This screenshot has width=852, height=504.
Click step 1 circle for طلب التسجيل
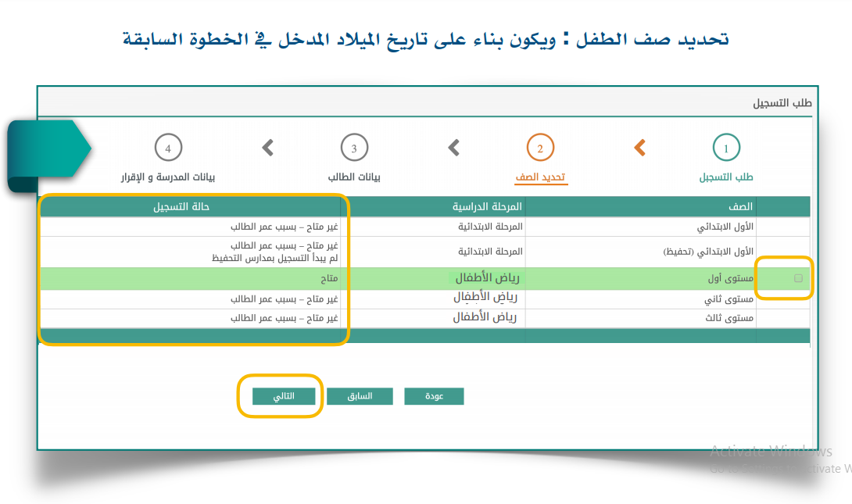point(726,148)
